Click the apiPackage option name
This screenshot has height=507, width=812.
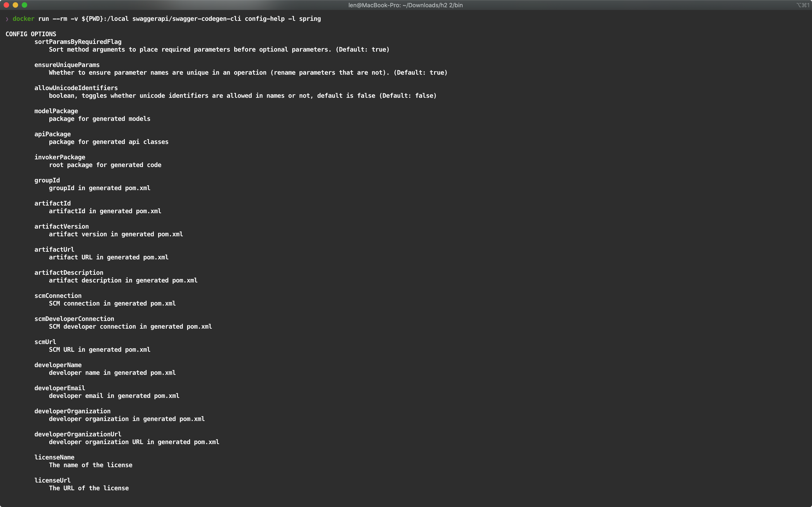(x=52, y=134)
